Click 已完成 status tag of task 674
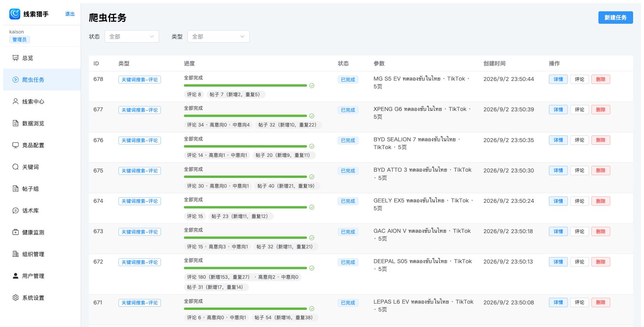This screenshot has width=644, height=327. 348,201
